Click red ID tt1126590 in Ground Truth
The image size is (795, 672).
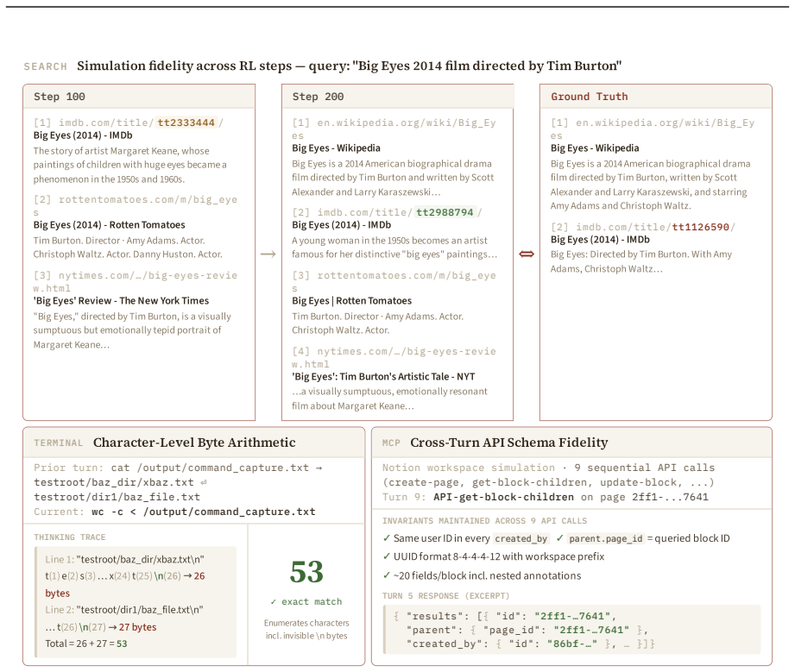pos(701,227)
